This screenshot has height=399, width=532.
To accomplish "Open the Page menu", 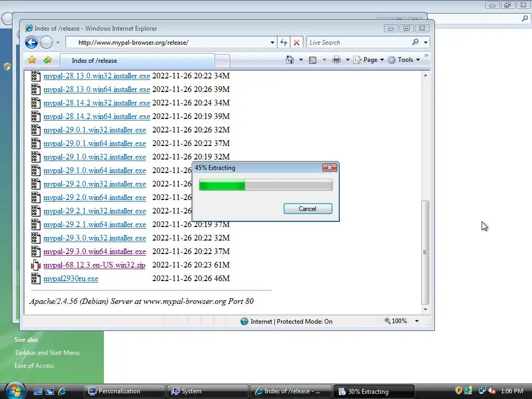I will tap(368, 60).
